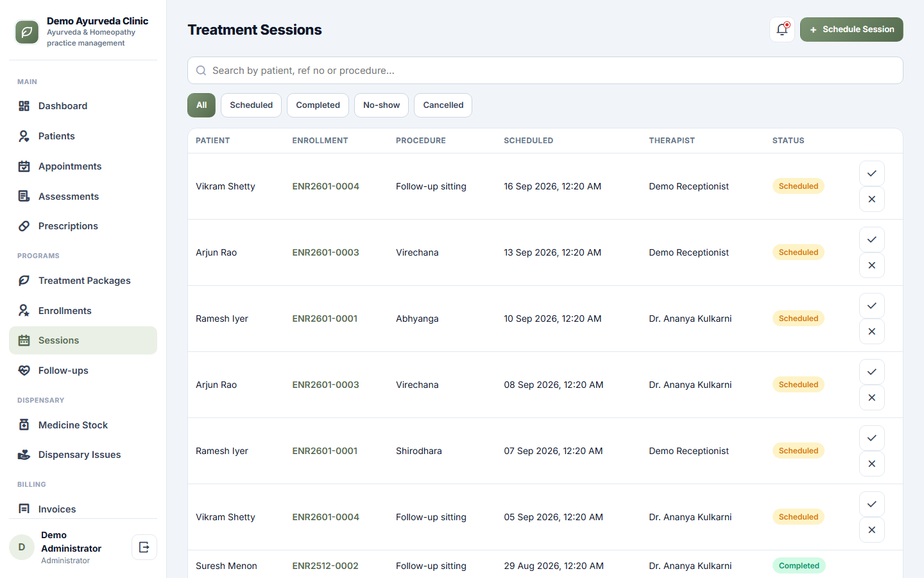Filter sessions by Cancelled

(443, 105)
